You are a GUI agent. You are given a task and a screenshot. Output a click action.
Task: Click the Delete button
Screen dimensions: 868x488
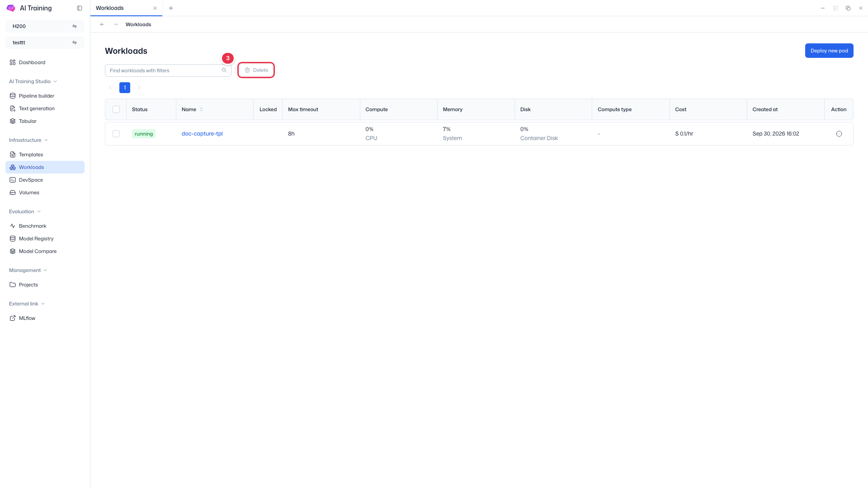[256, 70]
